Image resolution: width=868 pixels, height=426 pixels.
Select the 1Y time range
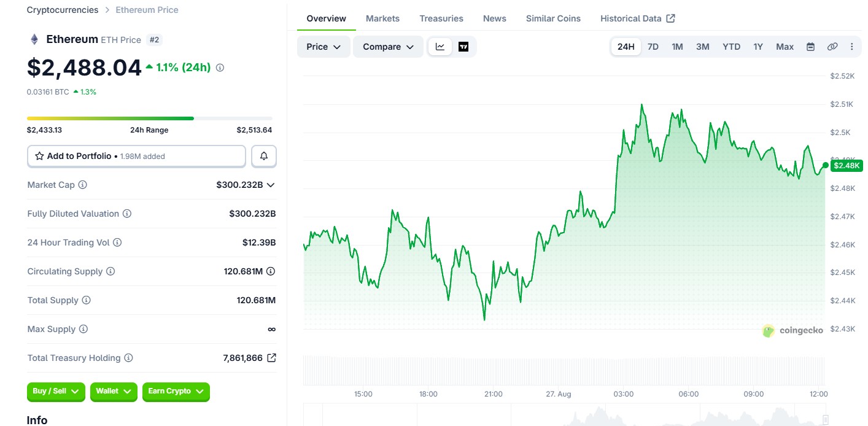coord(758,47)
